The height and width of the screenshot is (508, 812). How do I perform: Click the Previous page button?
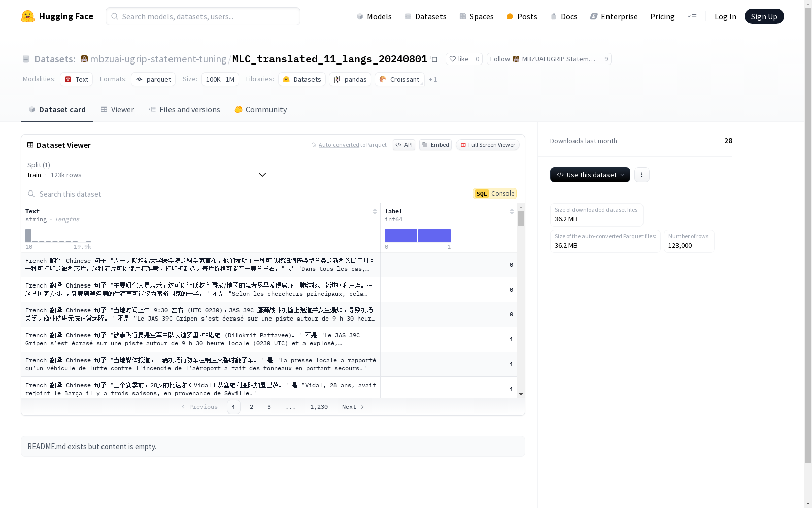[199, 407]
